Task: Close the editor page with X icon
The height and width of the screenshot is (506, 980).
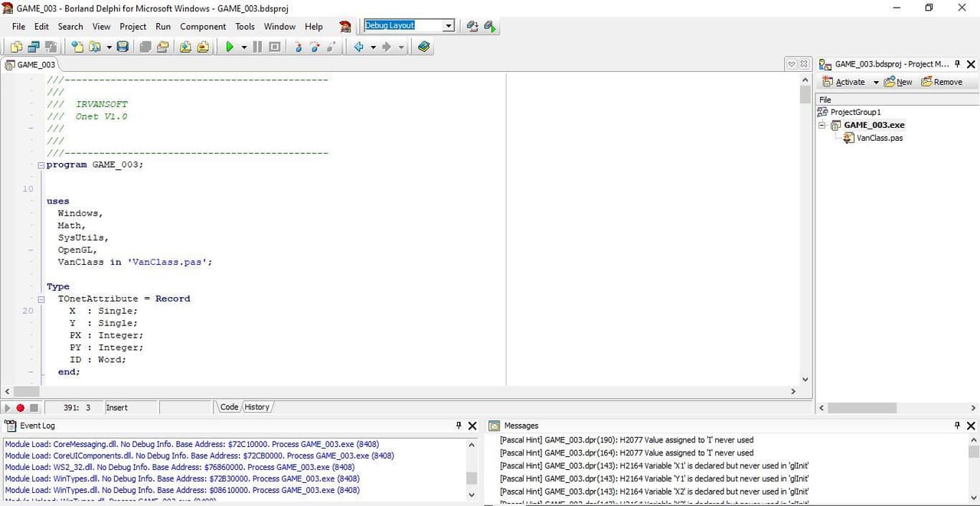Action: coord(804,64)
